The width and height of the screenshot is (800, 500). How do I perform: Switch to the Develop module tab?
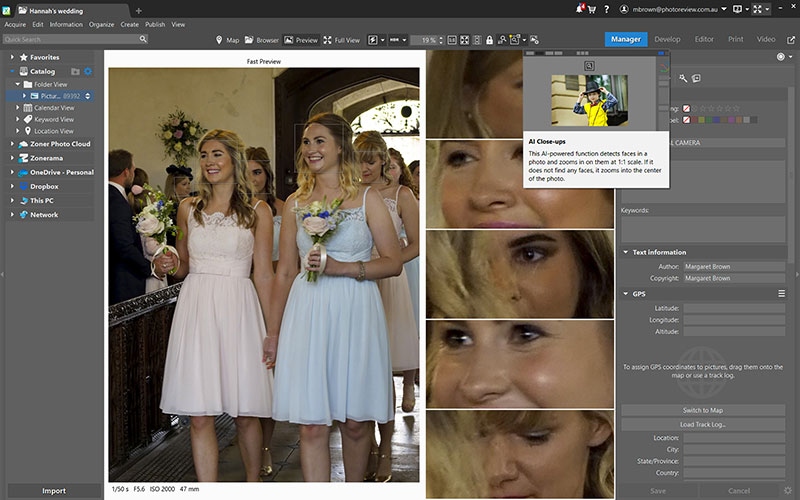(x=667, y=40)
